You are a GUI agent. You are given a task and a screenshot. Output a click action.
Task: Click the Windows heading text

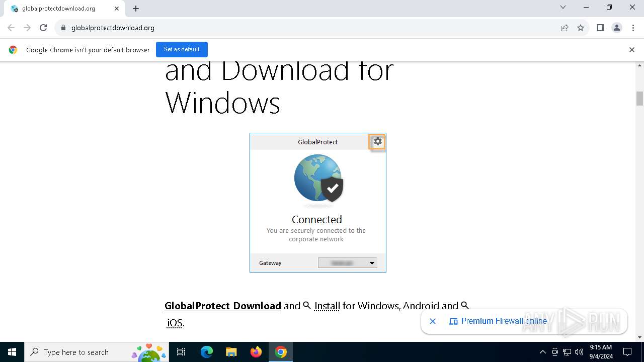[222, 103]
